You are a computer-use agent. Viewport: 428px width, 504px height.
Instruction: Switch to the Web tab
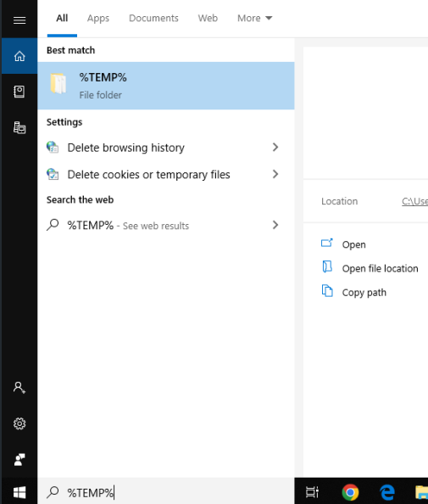[208, 19]
